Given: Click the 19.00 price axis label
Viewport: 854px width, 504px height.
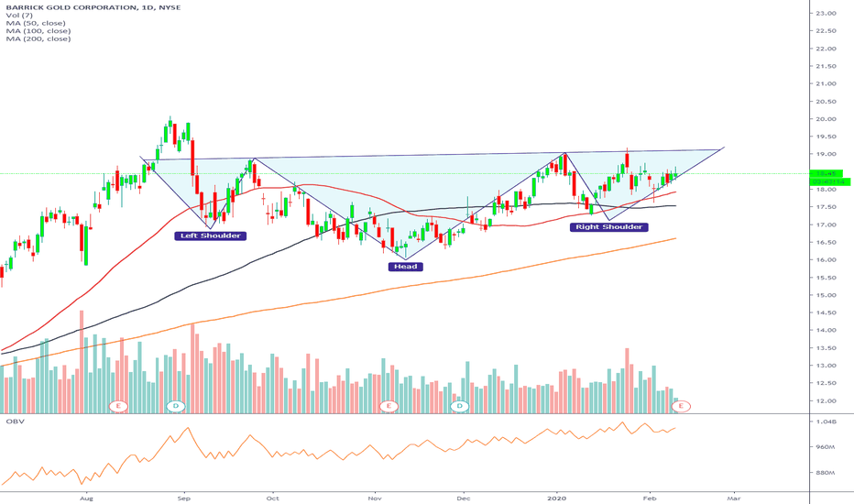Looking at the screenshot, I should pos(826,154).
